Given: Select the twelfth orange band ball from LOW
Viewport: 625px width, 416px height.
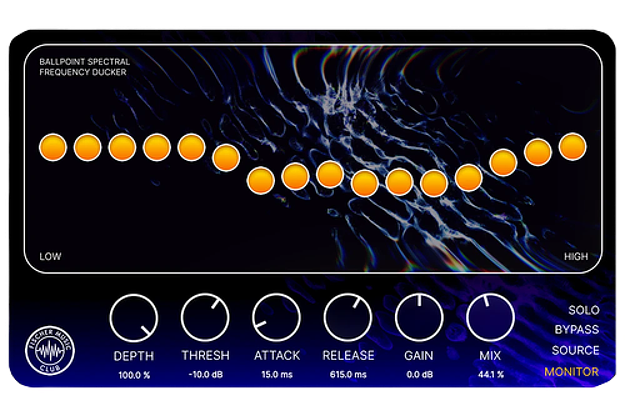Looking at the screenshot, I should click(434, 183).
